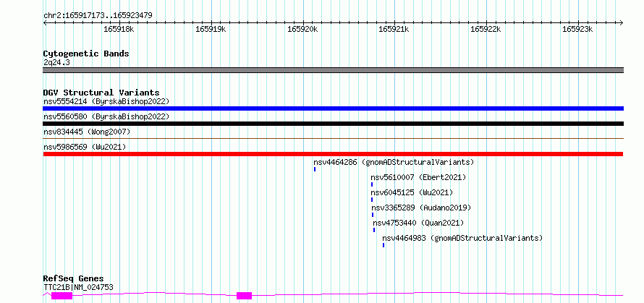The image size is (644, 303).
Task: Select the gray 2q24.3 cytogenetic band bar
Action: (333, 70)
